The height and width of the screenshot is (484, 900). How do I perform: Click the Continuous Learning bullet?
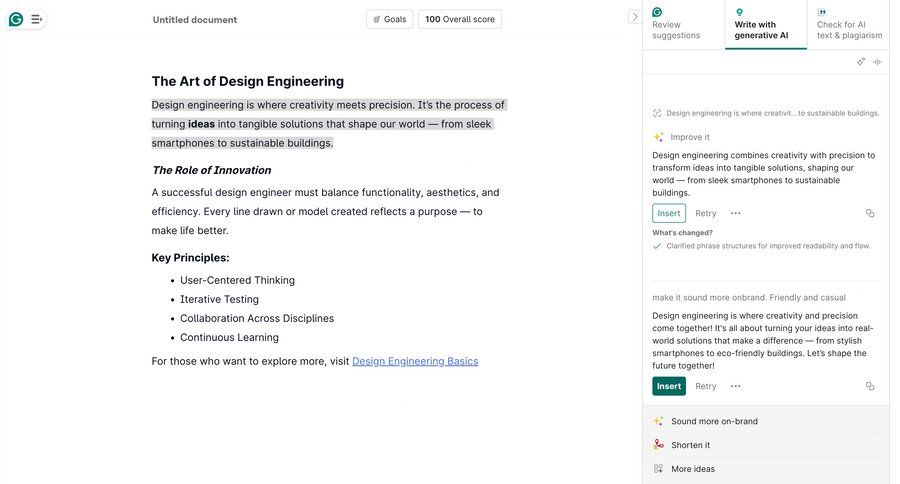(230, 337)
